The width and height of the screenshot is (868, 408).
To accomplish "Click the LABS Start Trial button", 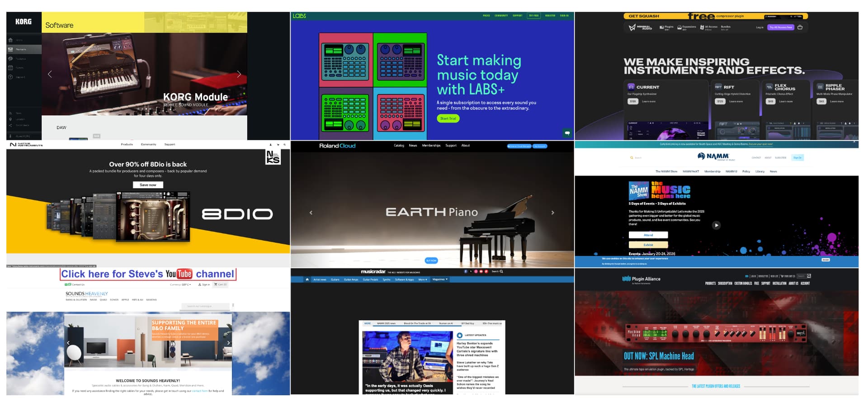I will click(448, 119).
